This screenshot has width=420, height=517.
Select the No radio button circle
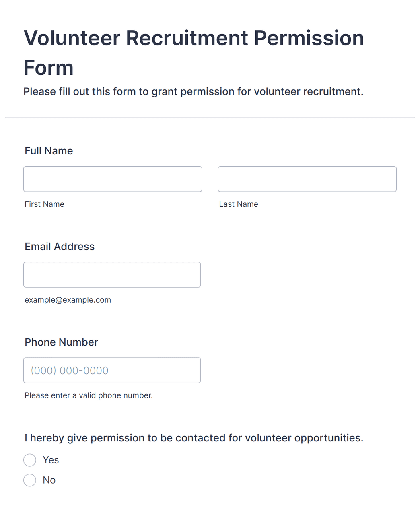tap(30, 480)
